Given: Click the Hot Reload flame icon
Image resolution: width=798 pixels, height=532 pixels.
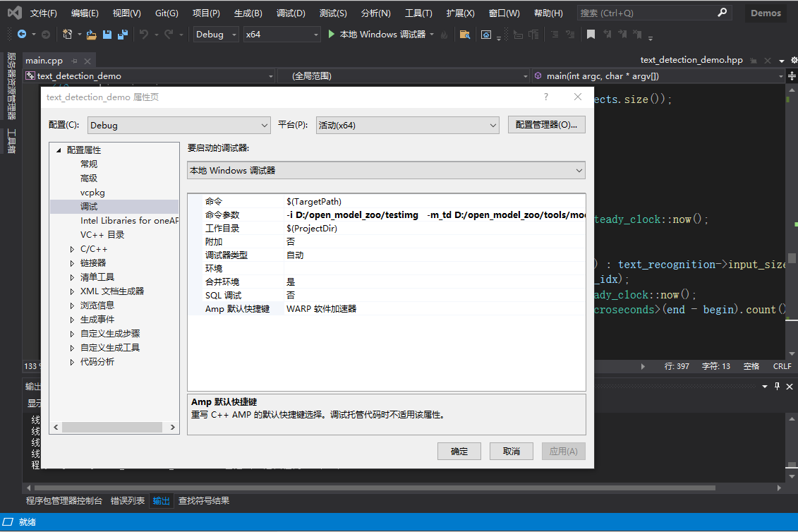Looking at the screenshot, I should click(445, 34).
